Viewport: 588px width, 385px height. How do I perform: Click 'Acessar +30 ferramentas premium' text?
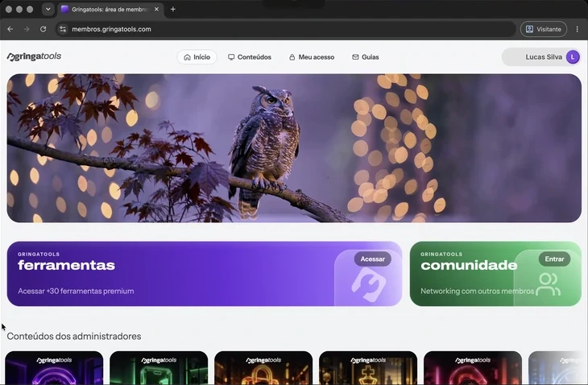(x=76, y=291)
